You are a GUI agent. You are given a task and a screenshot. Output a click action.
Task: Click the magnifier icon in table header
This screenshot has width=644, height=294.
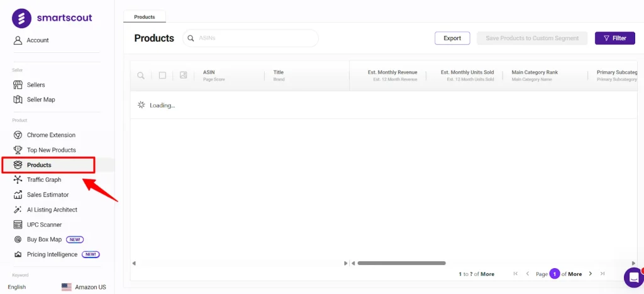[x=141, y=76]
